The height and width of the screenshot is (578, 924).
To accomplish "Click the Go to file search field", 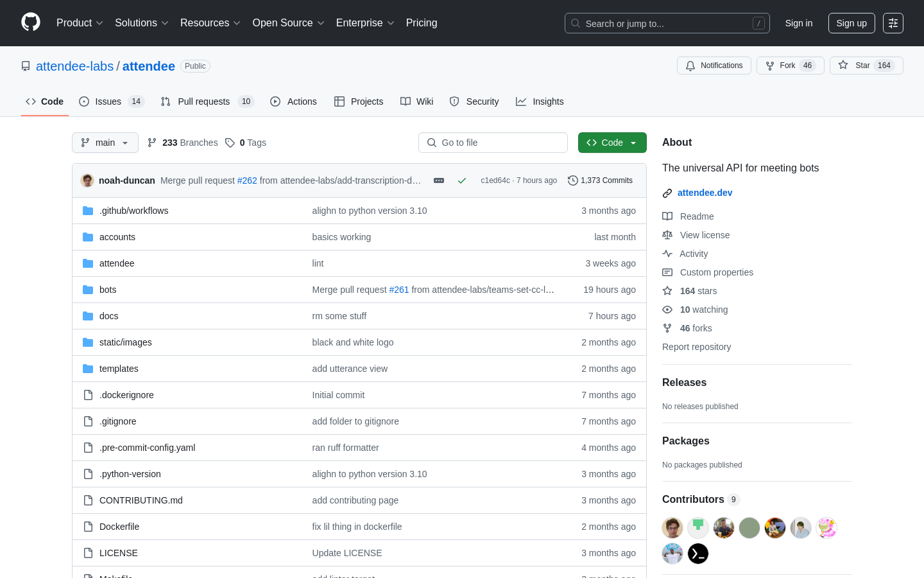I will point(493,143).
